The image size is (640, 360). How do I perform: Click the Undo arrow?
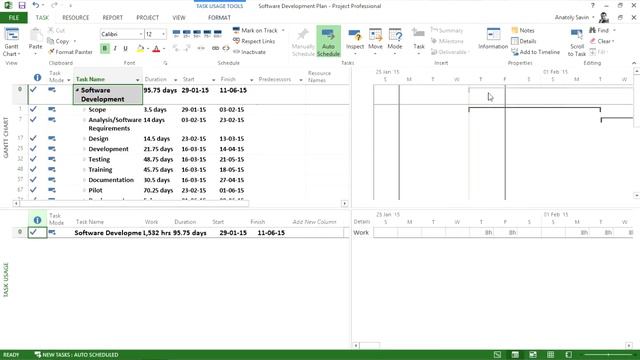coord(36,6)
